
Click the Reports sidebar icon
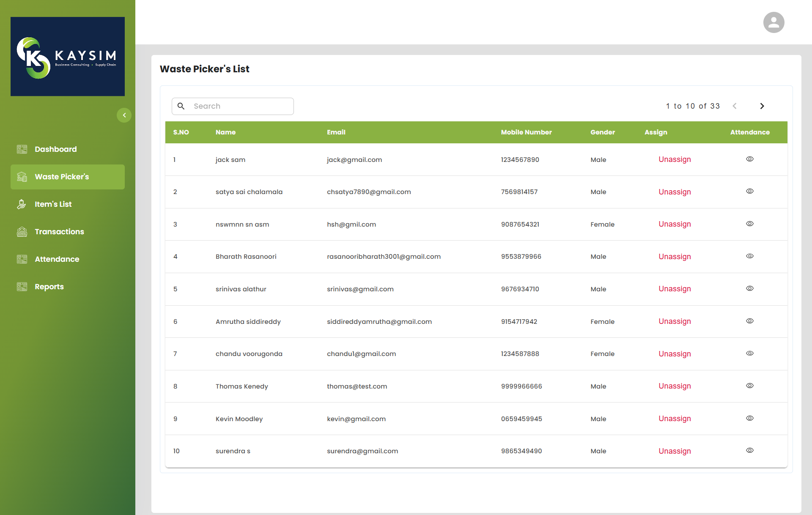(x=22, y=287)
